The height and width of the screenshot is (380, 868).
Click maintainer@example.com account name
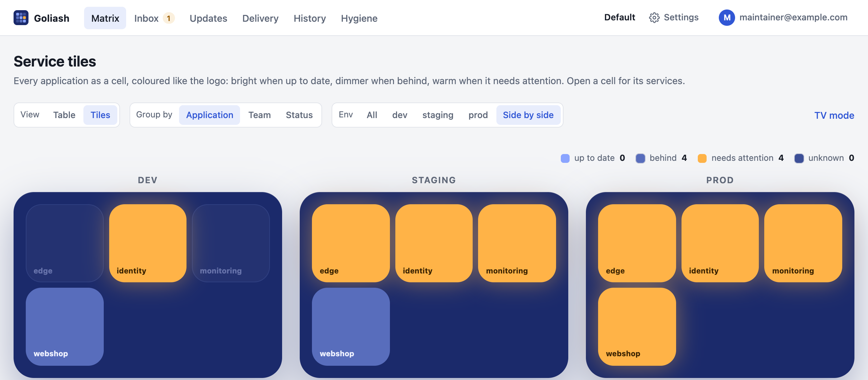pos(793,17)
